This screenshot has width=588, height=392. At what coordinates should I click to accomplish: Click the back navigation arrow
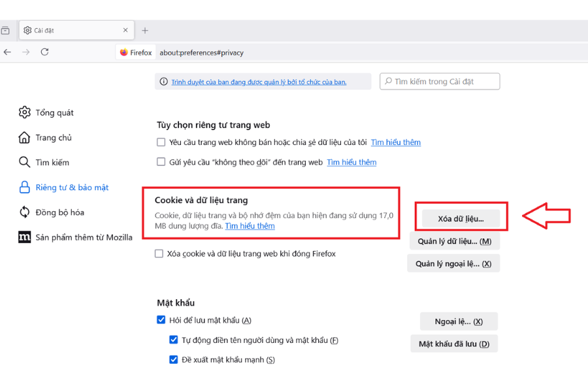pos(7,52)
